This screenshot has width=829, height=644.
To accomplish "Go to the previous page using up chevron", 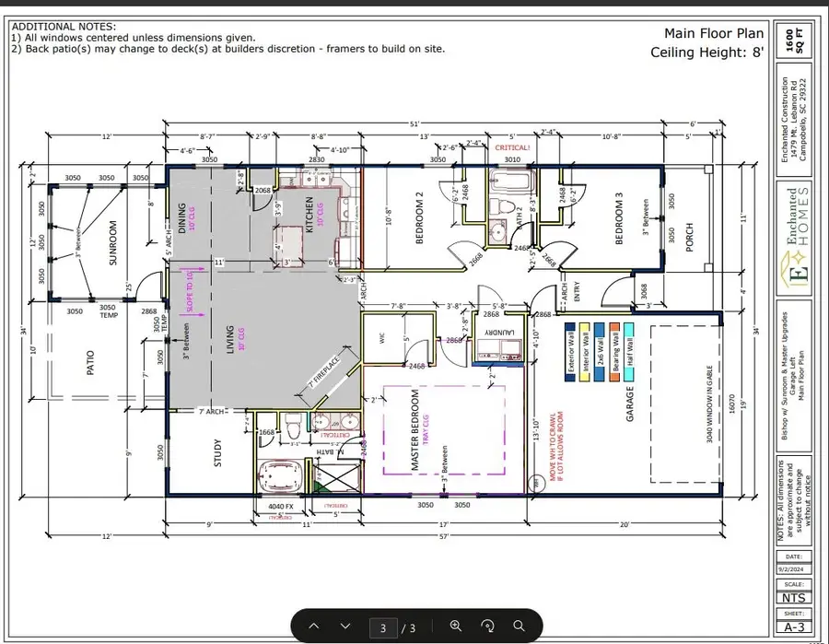I will coord(313,626).
